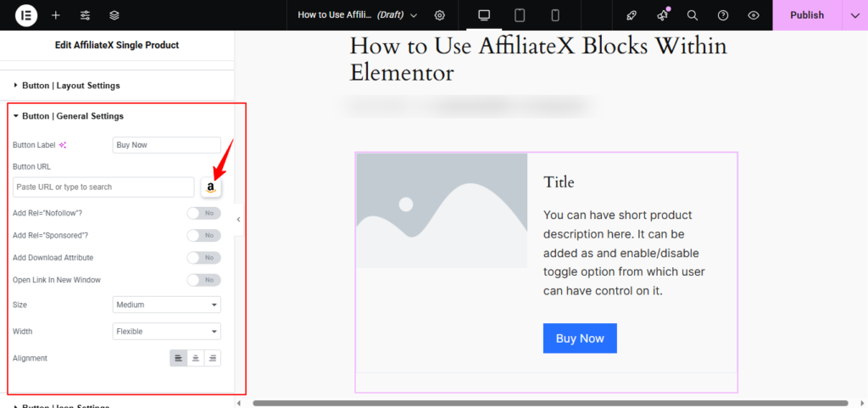Open page settings gear icon
This screenshot has height=408, width=868.
439,15
